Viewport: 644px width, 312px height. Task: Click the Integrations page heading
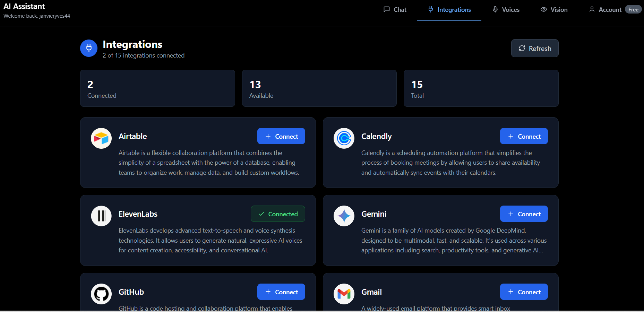pos(132,44)
